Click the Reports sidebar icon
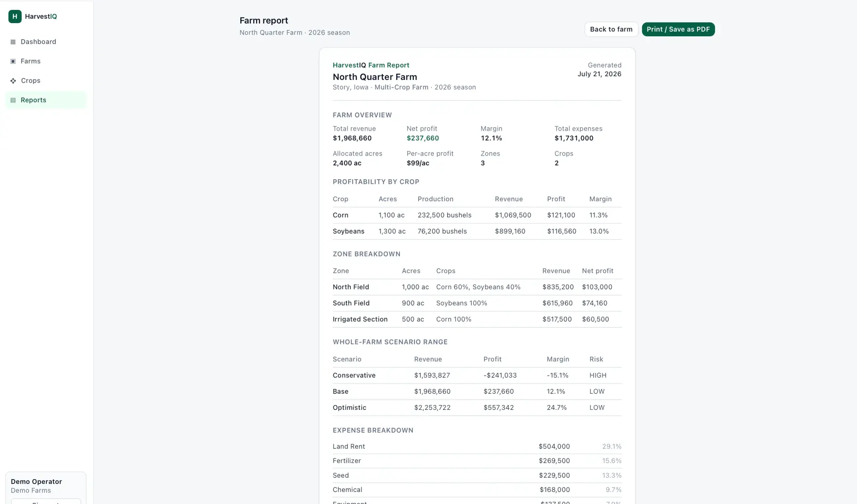The image size is (857, 504). point(13,100)
